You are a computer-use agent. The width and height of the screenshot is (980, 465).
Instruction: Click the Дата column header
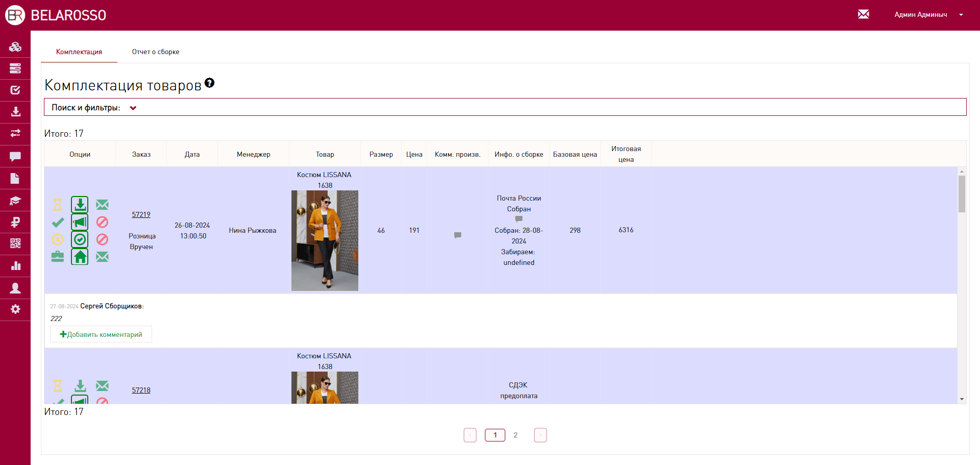click(192, 154)
